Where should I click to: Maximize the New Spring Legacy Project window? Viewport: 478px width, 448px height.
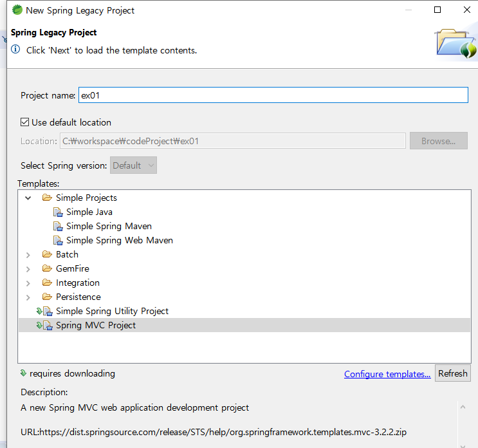click(x=437, y=10)
